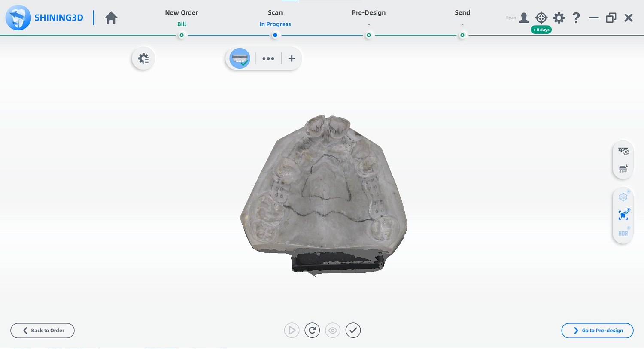Click the plus button to add scan
Viewport: 644px width, 349px height.
click(292, 58)
